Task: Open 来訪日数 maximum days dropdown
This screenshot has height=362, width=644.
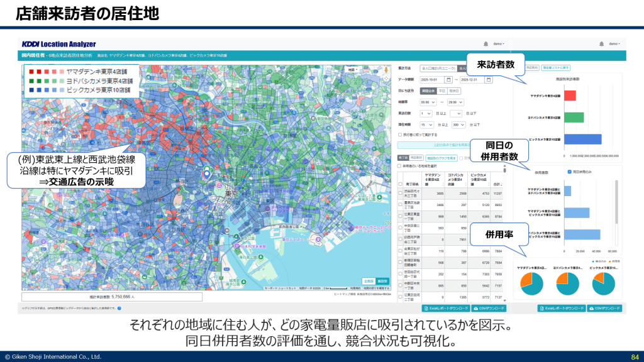Action: [x=456, y=113]
